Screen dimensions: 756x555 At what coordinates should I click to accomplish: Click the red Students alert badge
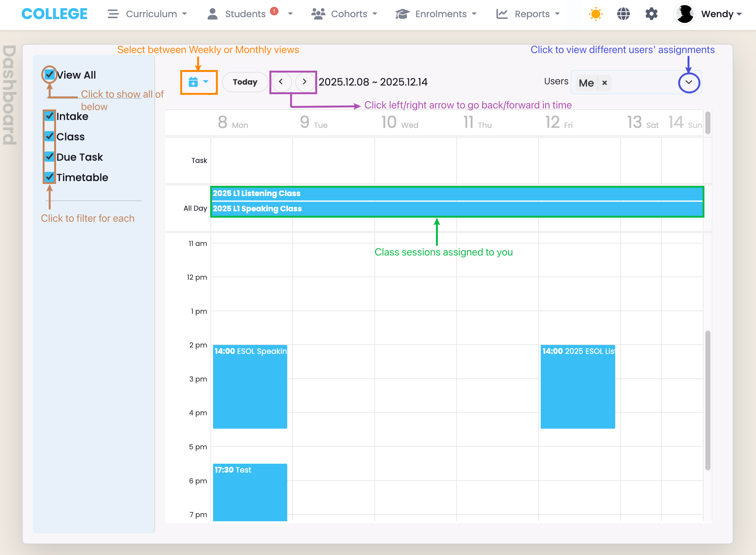point(274,11)
